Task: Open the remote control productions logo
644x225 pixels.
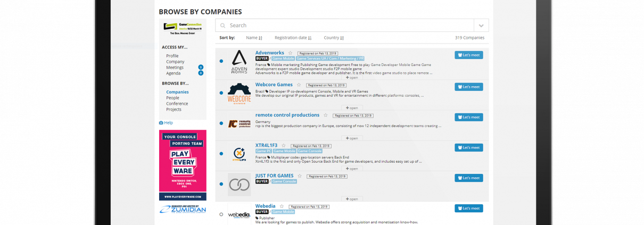Action: (x=239, y=124)
